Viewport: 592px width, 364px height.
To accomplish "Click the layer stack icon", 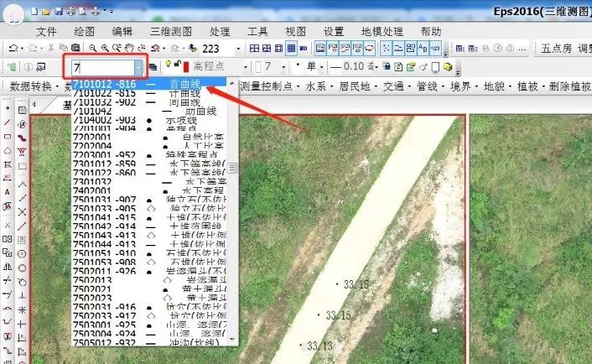I will click(153, 67).
